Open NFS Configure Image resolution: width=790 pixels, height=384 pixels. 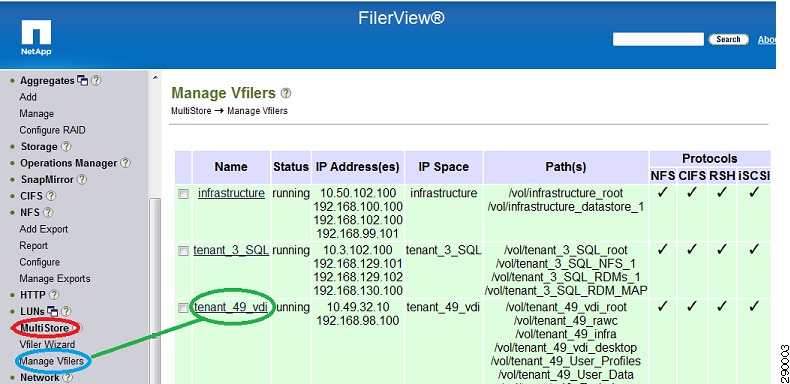click(40, 262)
